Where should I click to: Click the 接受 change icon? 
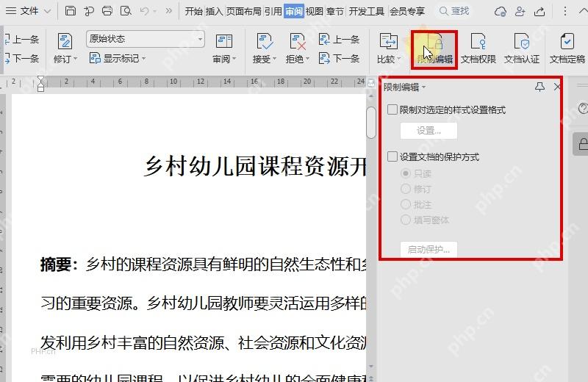point(265,41)
